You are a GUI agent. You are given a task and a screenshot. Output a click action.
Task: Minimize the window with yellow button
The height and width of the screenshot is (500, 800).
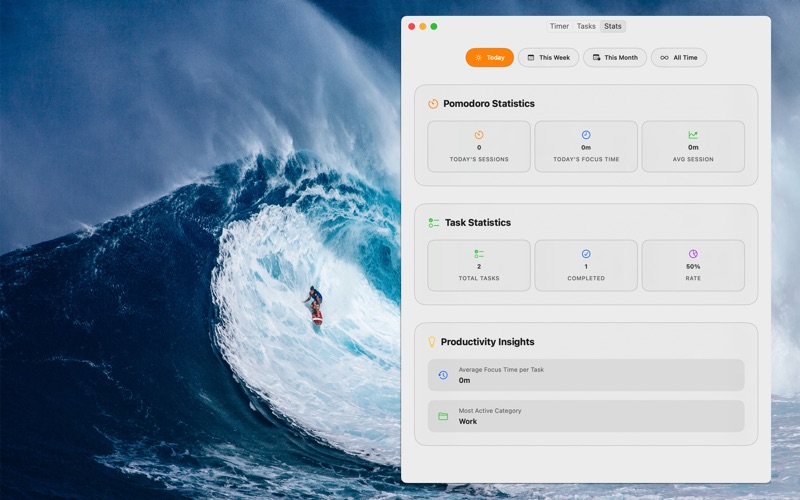pyautogui.click(x=422, y=27)
